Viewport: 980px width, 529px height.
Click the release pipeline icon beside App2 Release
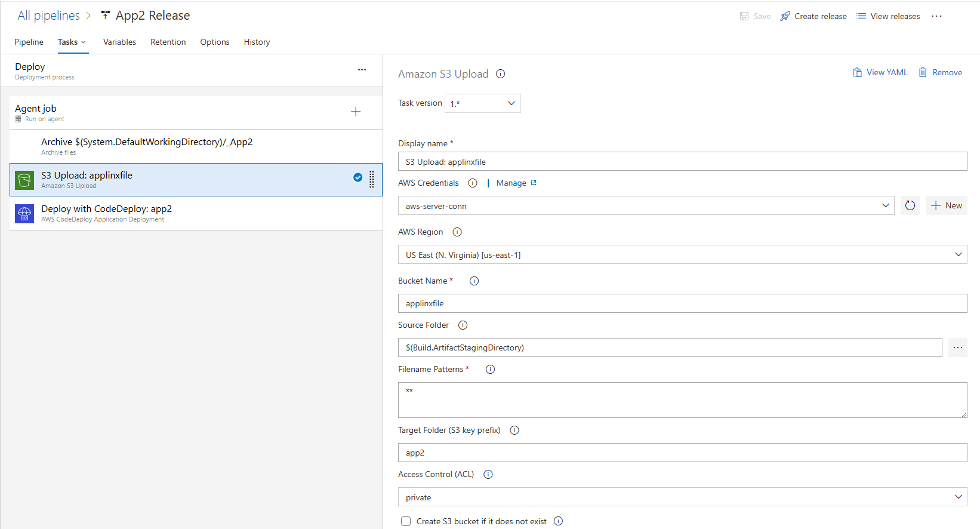tap(106, 16)
